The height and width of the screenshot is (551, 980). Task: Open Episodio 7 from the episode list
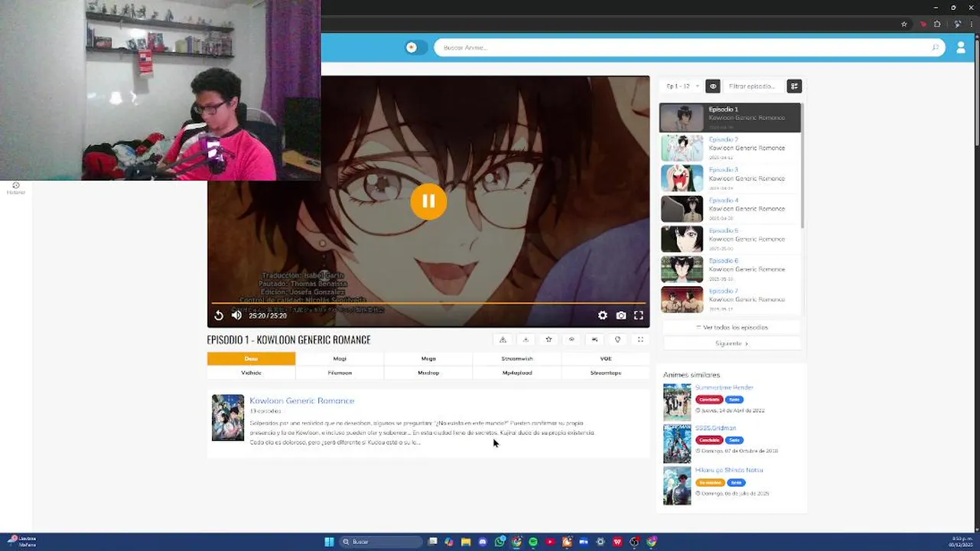click(x=731, y=299)
